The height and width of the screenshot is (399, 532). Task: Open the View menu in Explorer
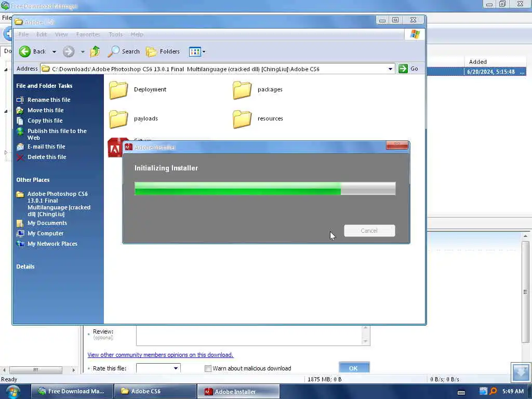(x=61, y=35)
